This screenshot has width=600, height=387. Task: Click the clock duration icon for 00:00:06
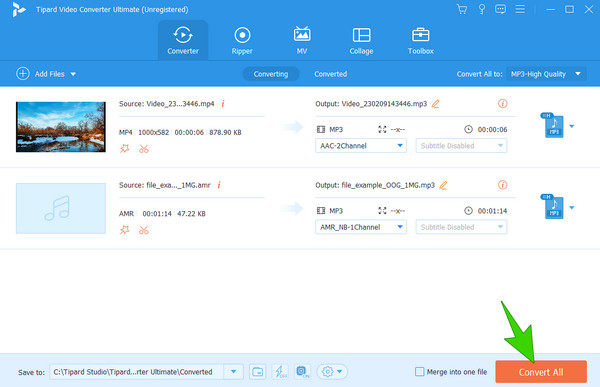pyautogui.click(x=468, y=129)
